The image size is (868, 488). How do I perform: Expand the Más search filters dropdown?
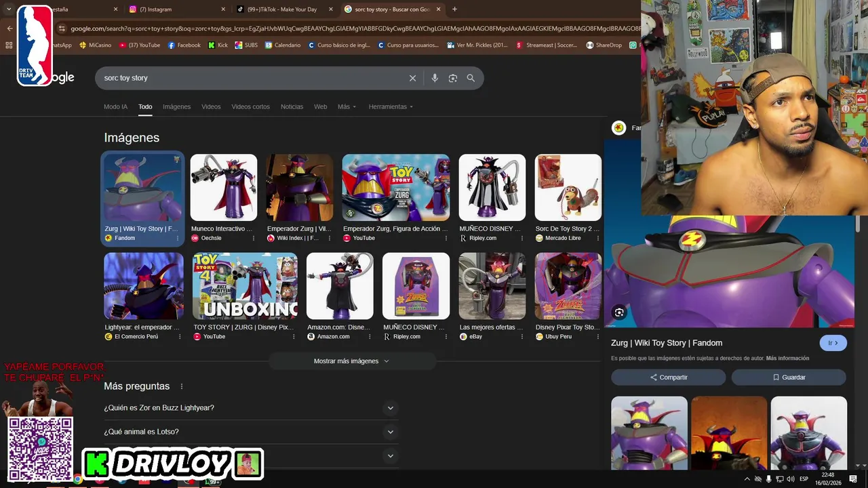[347, 107]
